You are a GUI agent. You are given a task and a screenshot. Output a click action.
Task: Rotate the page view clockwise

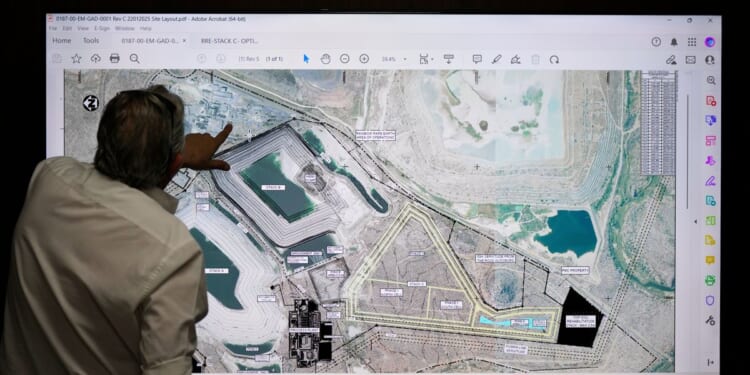(x=554, y=59)
